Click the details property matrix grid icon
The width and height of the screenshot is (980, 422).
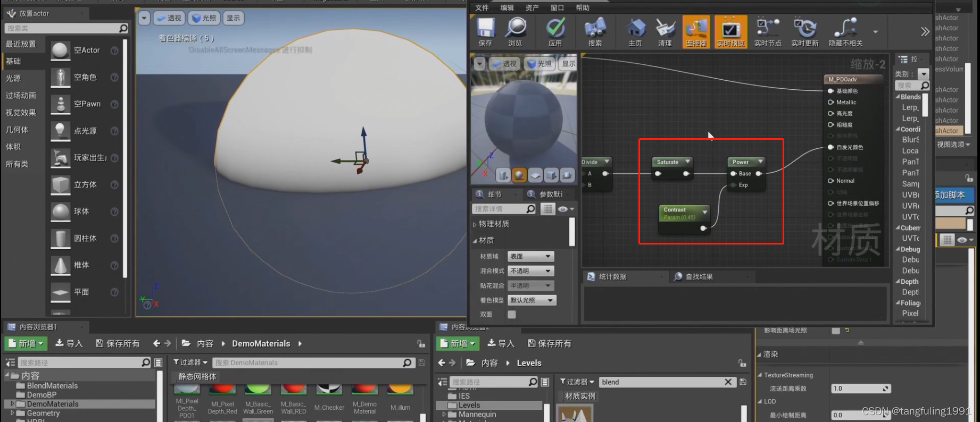click(547, 209)
